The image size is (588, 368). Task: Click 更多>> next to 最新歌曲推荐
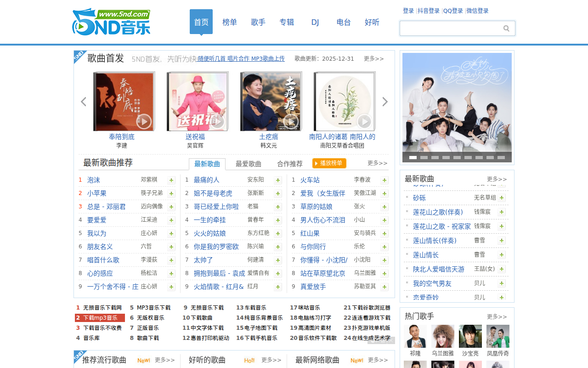pyautogui.click(x=378, y=163)
